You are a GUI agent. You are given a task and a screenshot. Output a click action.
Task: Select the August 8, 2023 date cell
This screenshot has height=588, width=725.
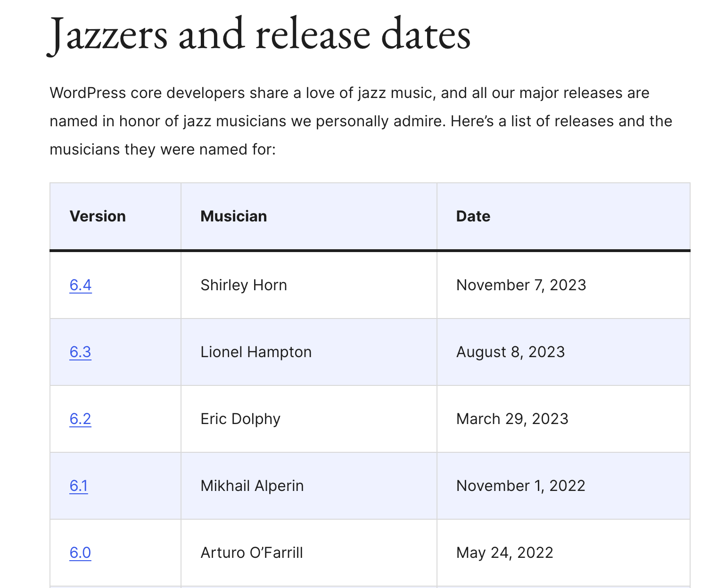(511, 352)
